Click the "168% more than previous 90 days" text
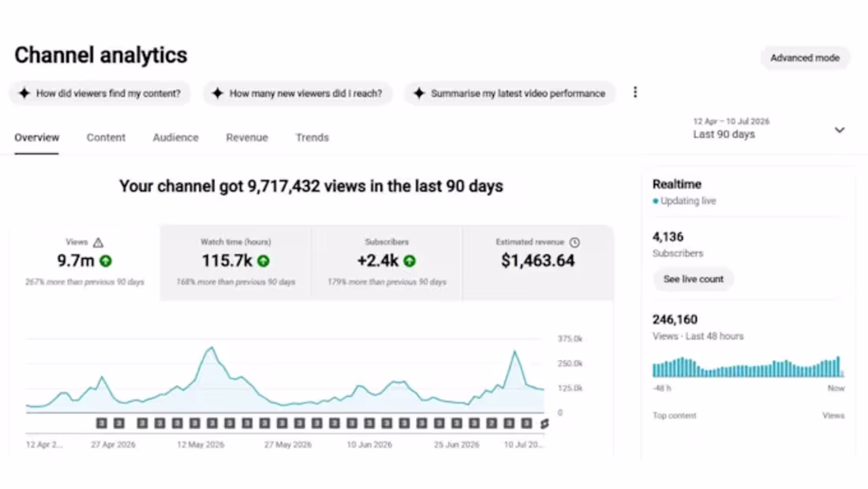This screenshot has width=868, height=489. 236,282
